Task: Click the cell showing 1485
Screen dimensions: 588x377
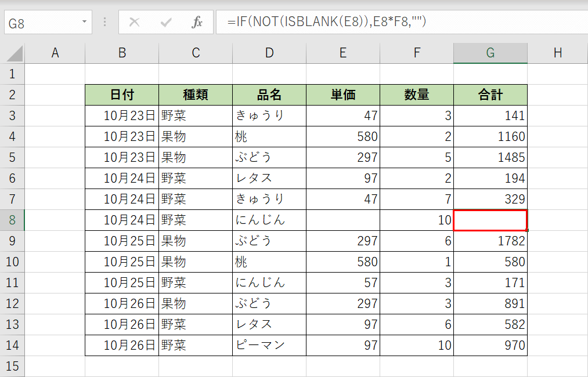Action: point(490,157)
